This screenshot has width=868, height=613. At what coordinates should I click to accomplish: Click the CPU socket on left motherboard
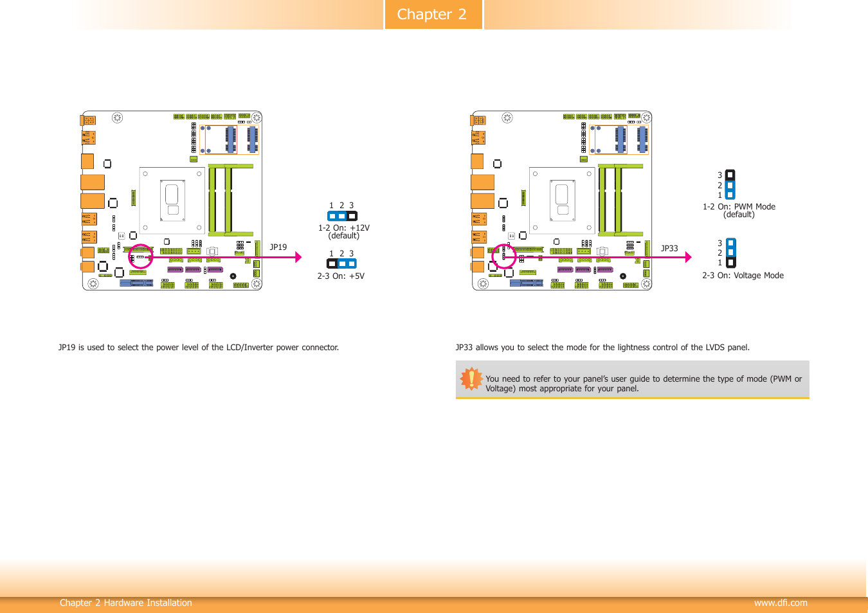click(172, 201)
